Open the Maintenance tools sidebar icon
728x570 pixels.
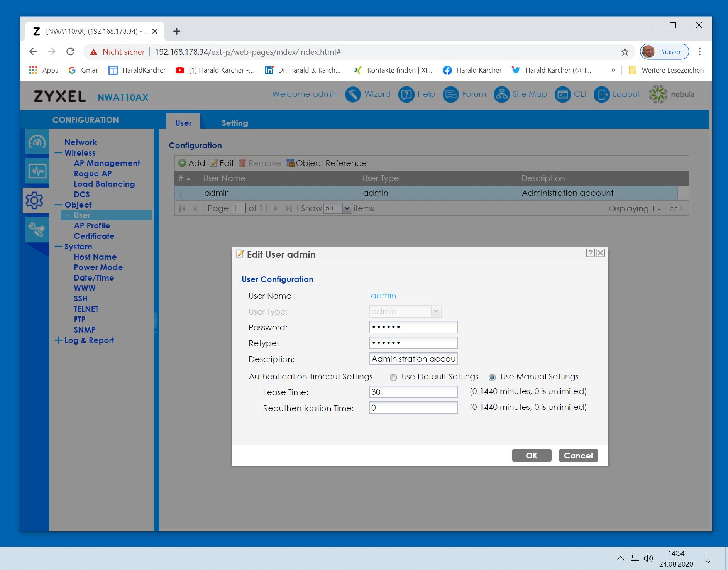point(37,230)
